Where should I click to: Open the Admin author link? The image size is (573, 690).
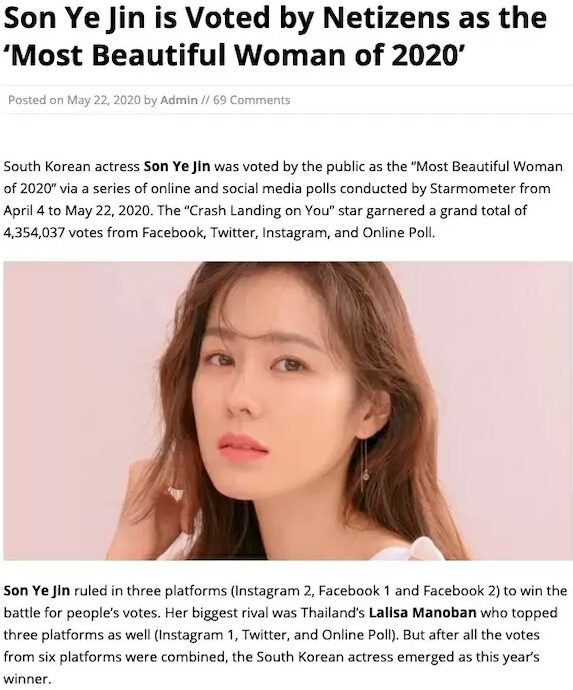(179, 100)
